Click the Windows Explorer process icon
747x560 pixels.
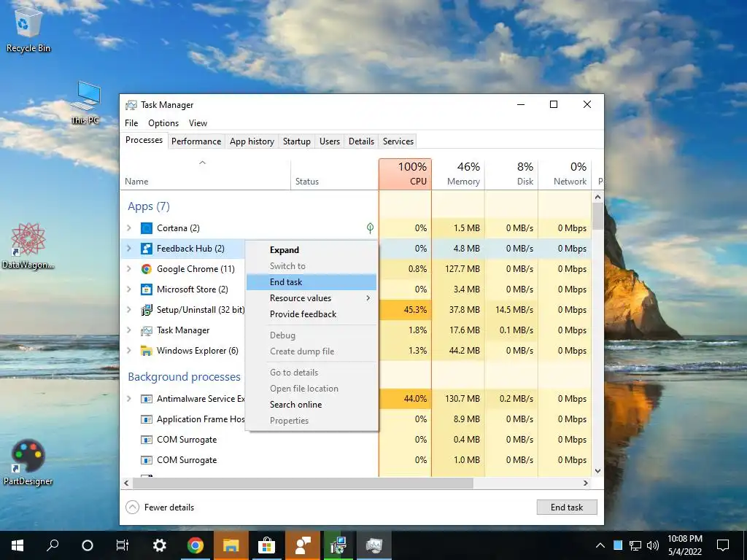[x=146, y=351]
